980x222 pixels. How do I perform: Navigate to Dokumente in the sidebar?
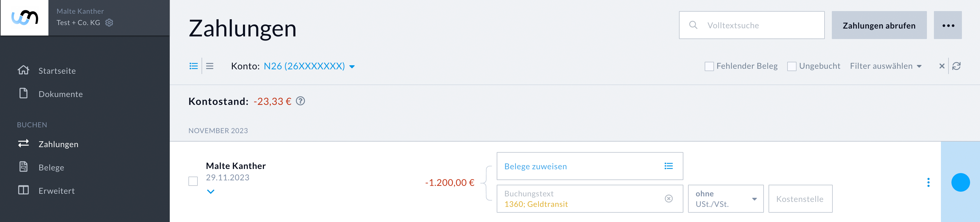(x=61, y=94)
